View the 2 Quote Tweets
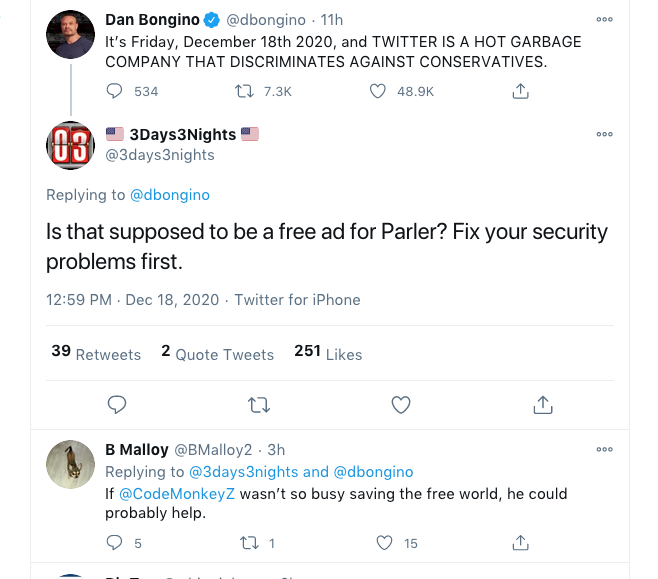 click(217, 353)
